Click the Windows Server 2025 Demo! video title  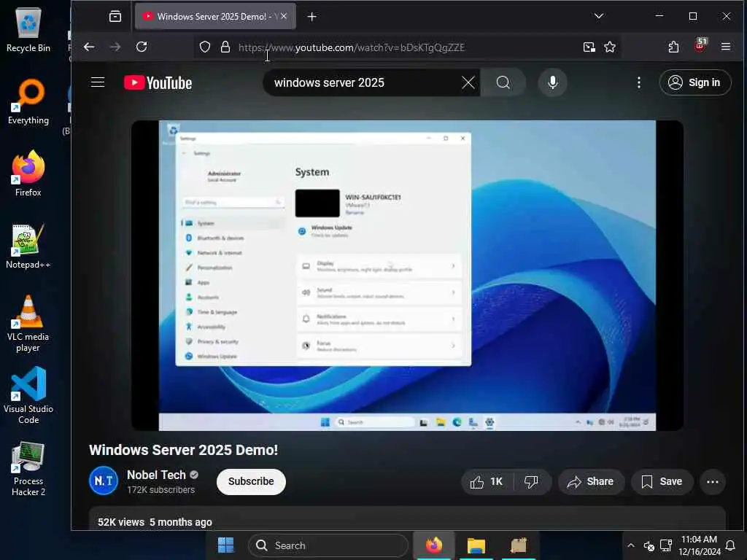tap(183, 450)
